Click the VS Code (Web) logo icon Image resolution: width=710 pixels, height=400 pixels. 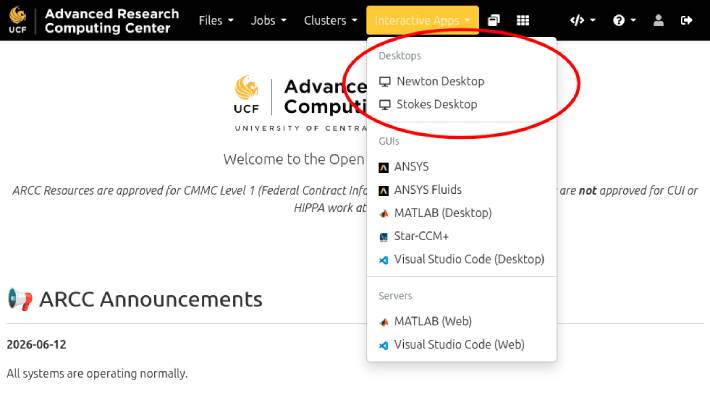pyautogui.click(x=384, y=345)
